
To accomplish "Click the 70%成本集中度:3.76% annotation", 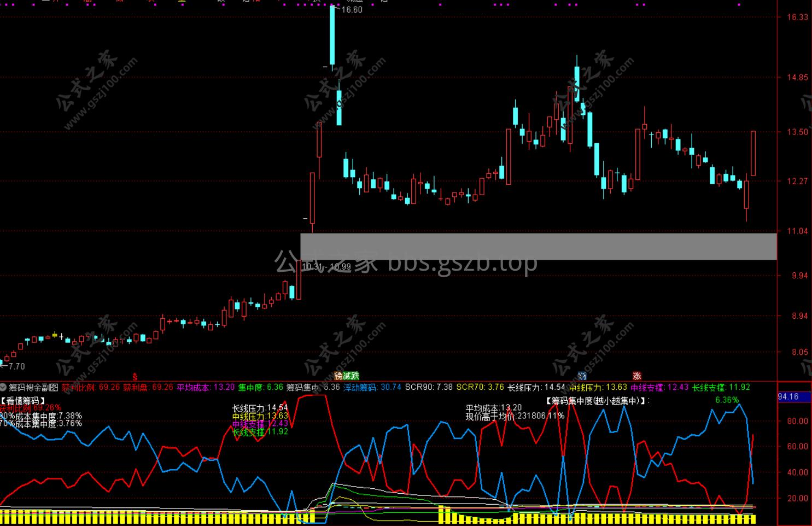I will [x=41, y=423].
